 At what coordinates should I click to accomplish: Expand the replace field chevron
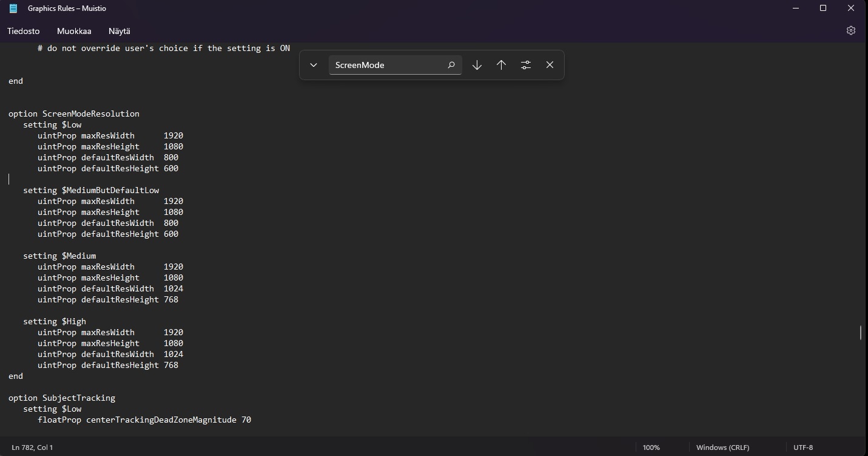(x=314, y=65)
